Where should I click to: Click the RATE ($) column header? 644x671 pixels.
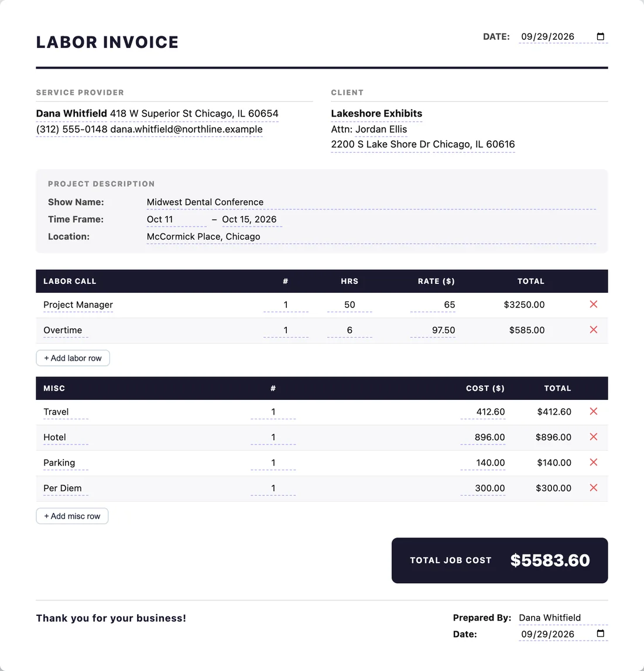click(436, 281)
